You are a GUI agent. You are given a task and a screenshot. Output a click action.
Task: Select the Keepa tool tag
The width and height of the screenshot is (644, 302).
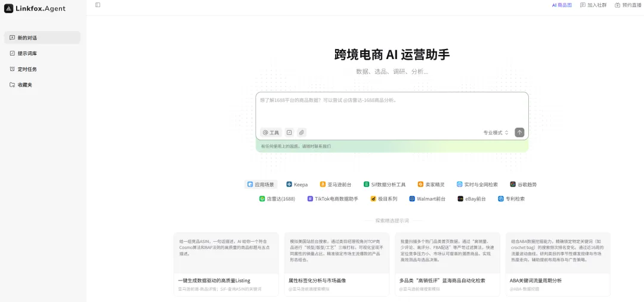coord(297,184)
